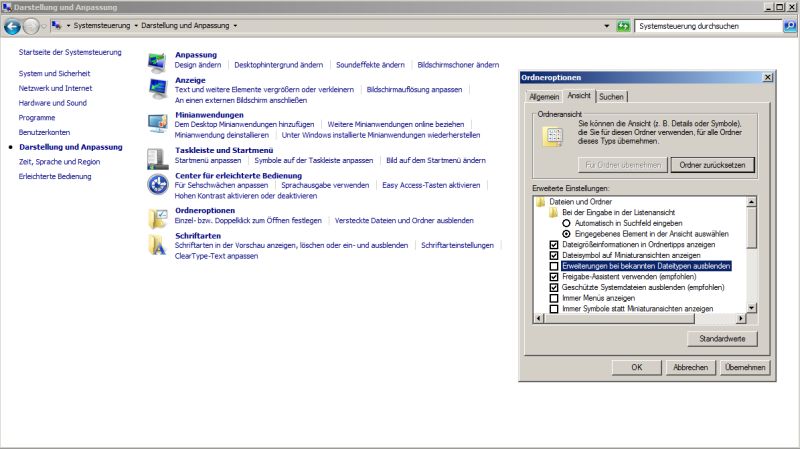The width and height of the screenshot is (800, 449).
Task: Select Automatisch in Suchfeld eingeben radio
Action: [566, 223]
